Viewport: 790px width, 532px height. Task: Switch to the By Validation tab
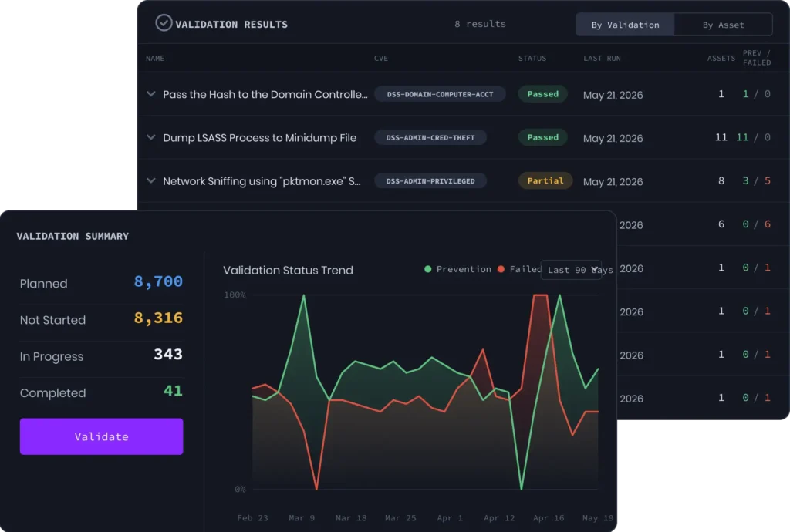pos(625,25)
